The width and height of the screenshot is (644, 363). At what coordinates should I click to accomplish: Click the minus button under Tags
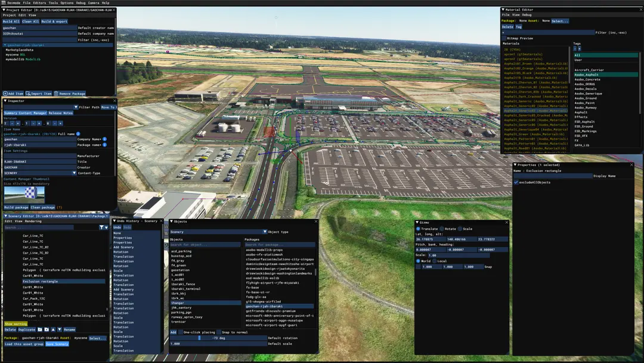[x=575, y=49]
